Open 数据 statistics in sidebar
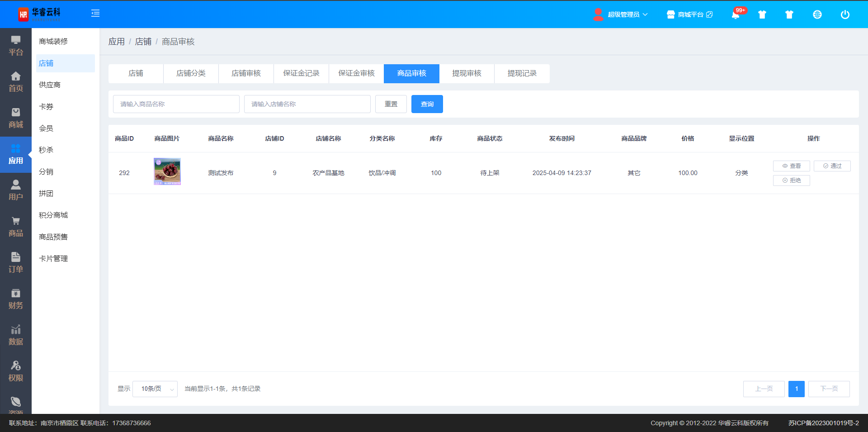This screenshot has width=868, height=432. pyautogui.click(x=16, y=335)
